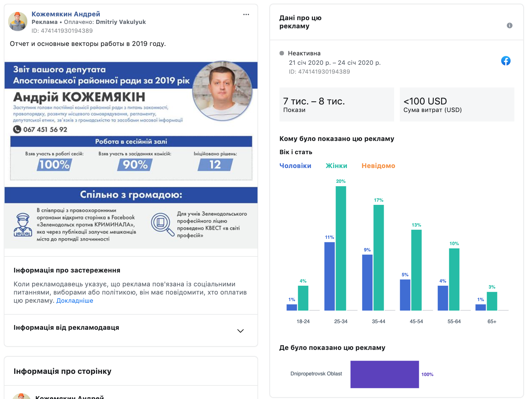This screenshot has width=532, height=399.
Task: Click the grey inactive status dot
Action: [x=282, y=53]
